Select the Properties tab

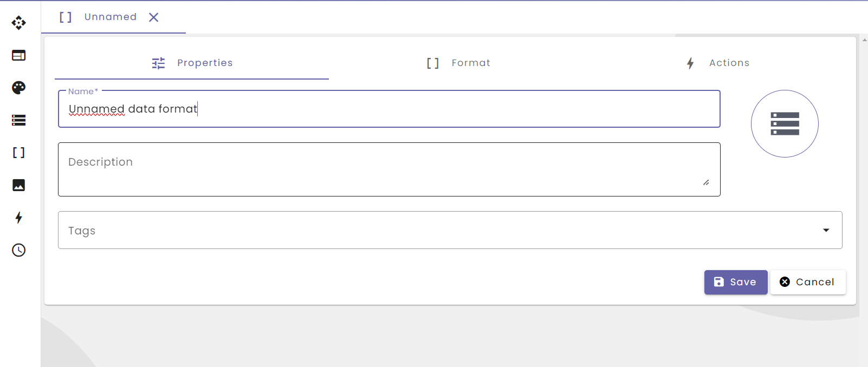[x=205, y=63]
